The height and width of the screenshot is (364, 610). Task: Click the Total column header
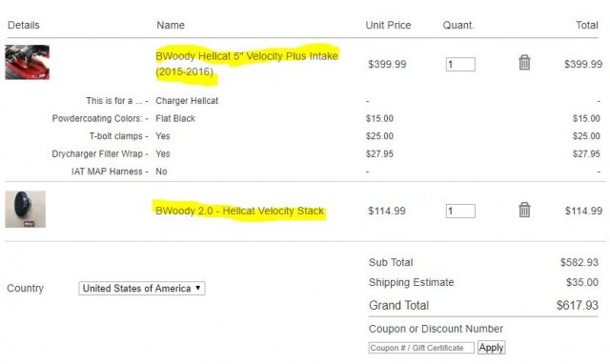(x=587, y=26)
